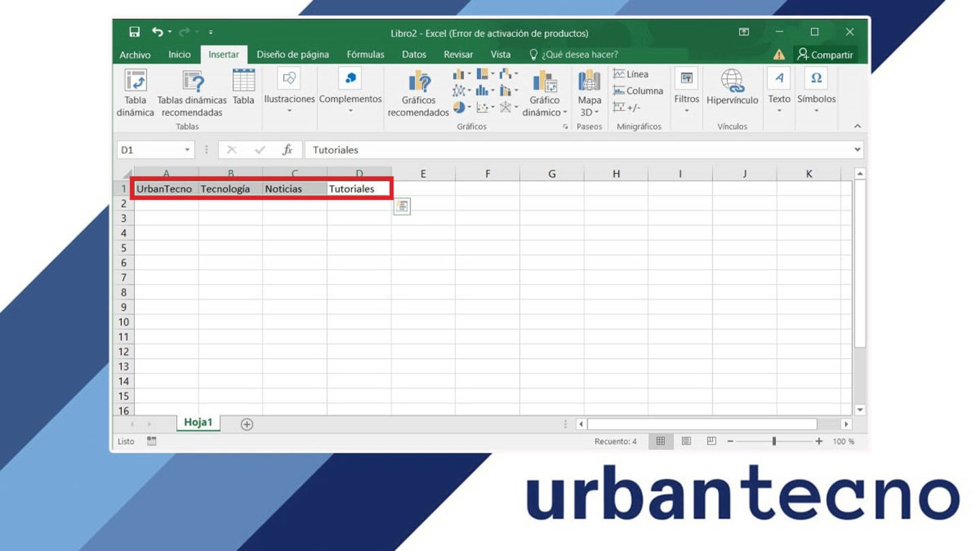Image resolution: width=980 pixels, height=551 pixels.
Task: Expand the formula bar arrow
Action: (x=857, y=150)
